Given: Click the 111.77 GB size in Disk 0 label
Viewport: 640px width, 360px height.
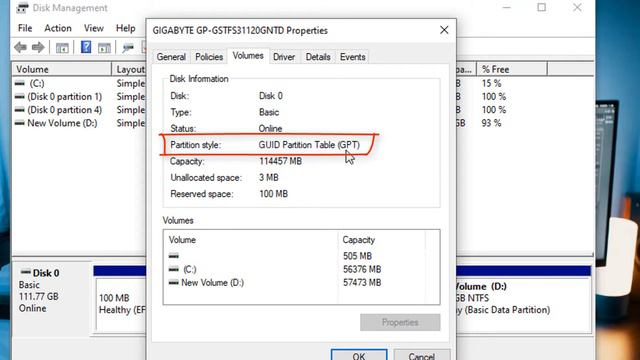Looking at the screenshot, I should coord(39,297).
